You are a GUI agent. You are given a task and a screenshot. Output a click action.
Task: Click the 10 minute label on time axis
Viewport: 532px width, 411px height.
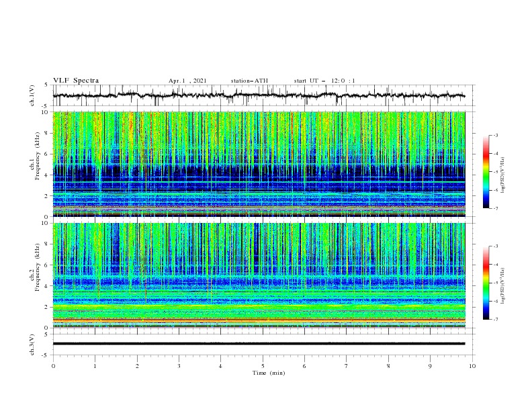point(472,366)
